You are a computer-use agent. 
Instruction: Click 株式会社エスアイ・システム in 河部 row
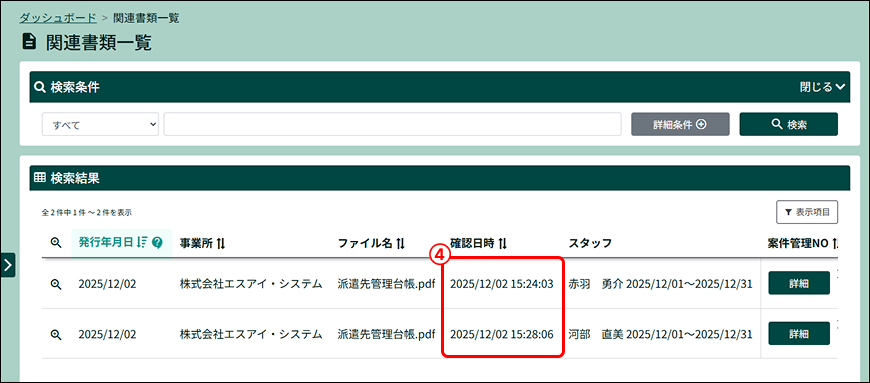(x=251, y=334)
